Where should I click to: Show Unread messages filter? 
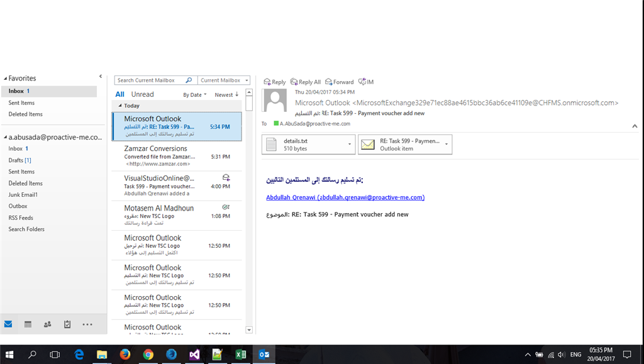pyautogui.click(x=142, y=94)
